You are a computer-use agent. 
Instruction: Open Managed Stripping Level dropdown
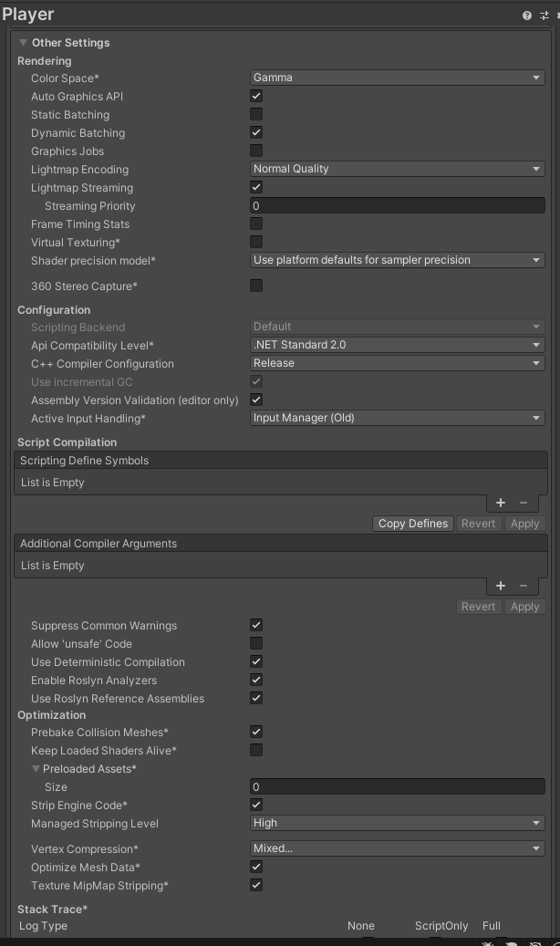tap(398, 823)
